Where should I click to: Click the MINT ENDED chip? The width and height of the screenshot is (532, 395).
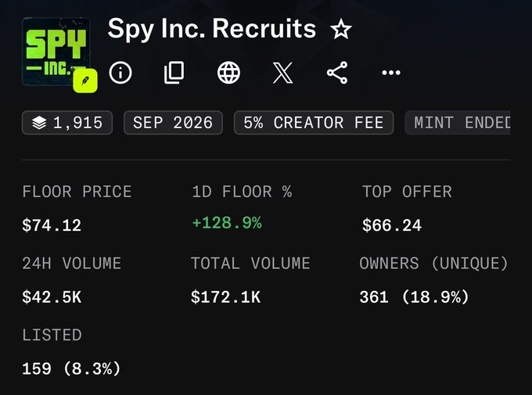point(458,123)
